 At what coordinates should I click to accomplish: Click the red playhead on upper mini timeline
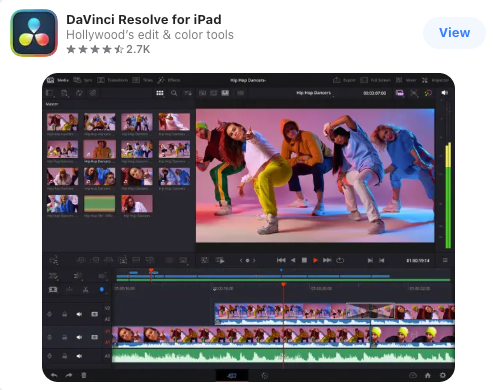[x=151, y=270]
